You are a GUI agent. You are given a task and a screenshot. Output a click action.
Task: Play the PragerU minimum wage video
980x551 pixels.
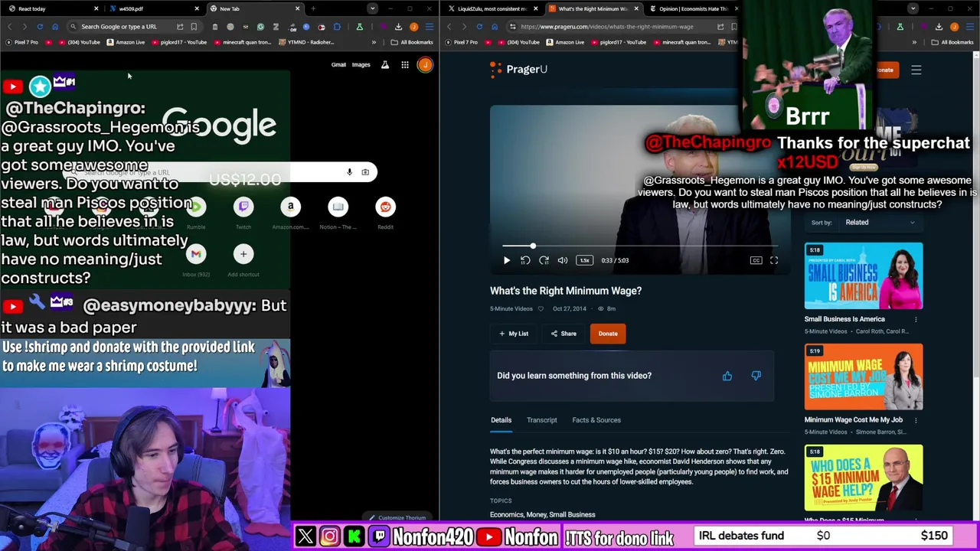pos(506,260)
